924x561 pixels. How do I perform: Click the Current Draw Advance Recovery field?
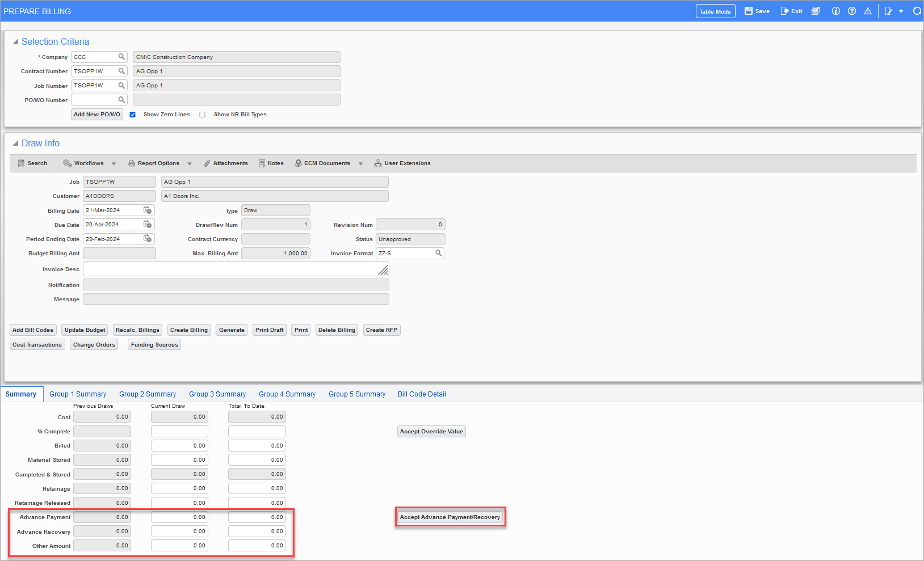[179, 532]
